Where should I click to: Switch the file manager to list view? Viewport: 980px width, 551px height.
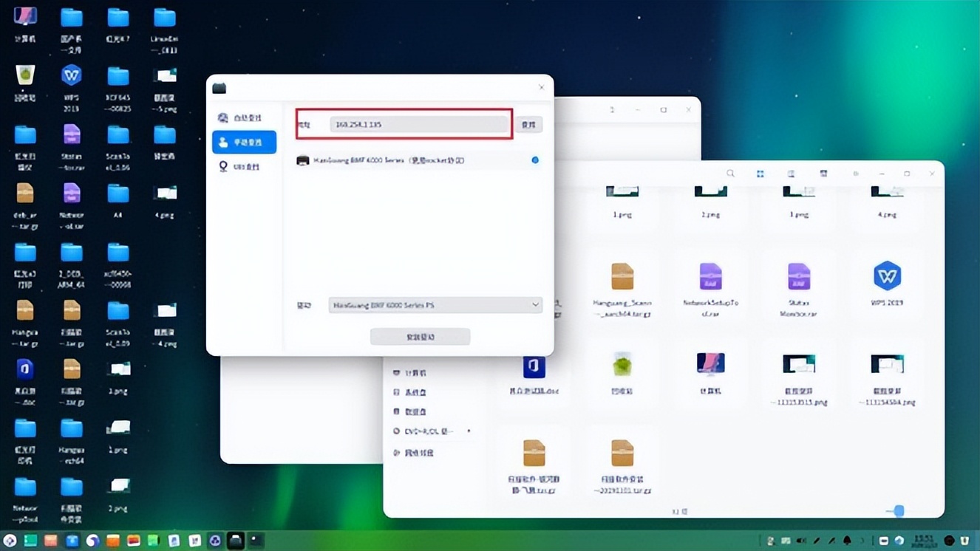791,173
